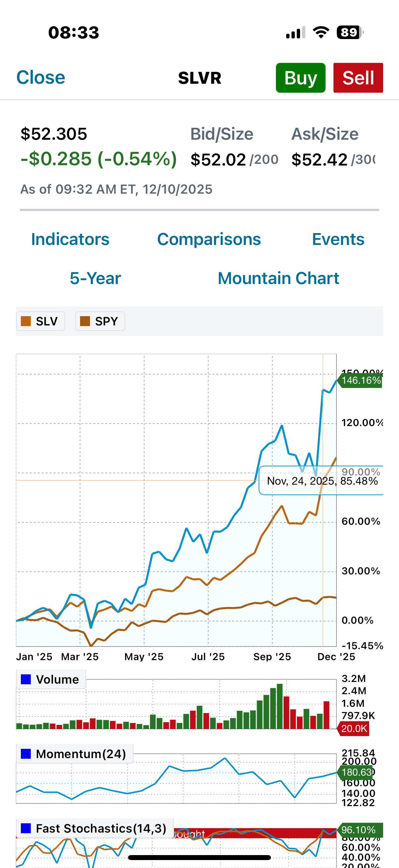
Task: Click the orange SLV color swatch
Action: pos(26,321)
